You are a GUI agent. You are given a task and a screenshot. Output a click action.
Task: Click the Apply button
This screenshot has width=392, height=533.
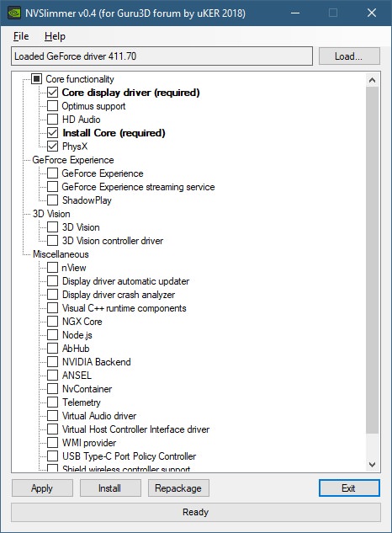pos(42,488)
